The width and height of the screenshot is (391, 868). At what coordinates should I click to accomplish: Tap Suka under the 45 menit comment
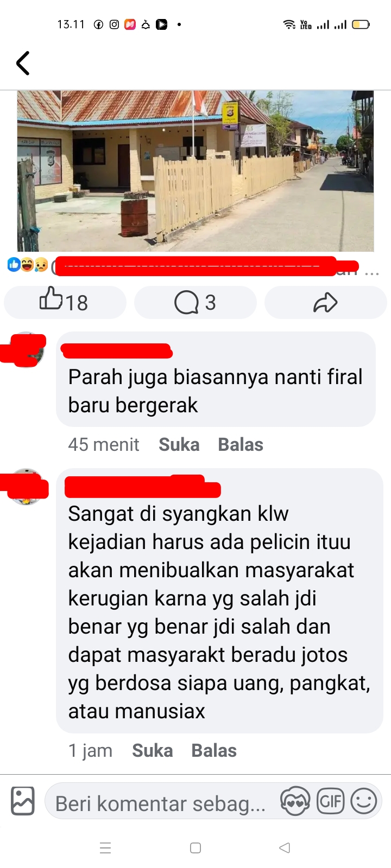pos(179,445)
